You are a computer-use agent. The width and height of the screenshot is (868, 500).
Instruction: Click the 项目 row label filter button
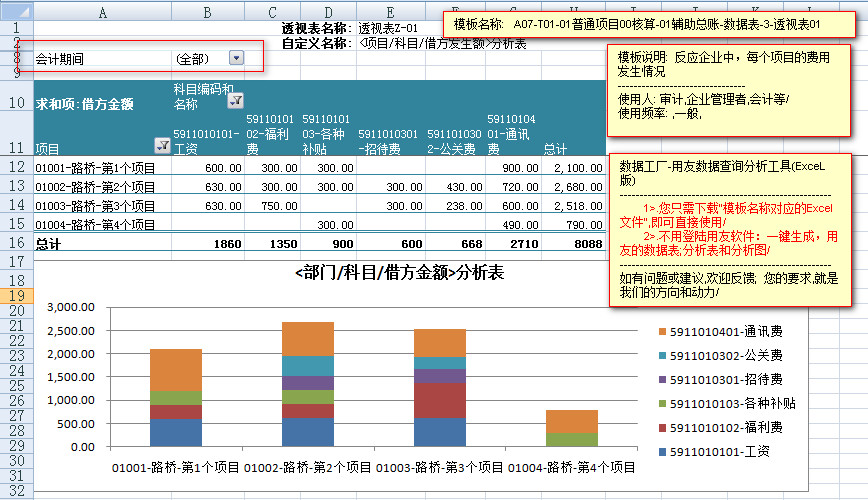pos(162,146)
